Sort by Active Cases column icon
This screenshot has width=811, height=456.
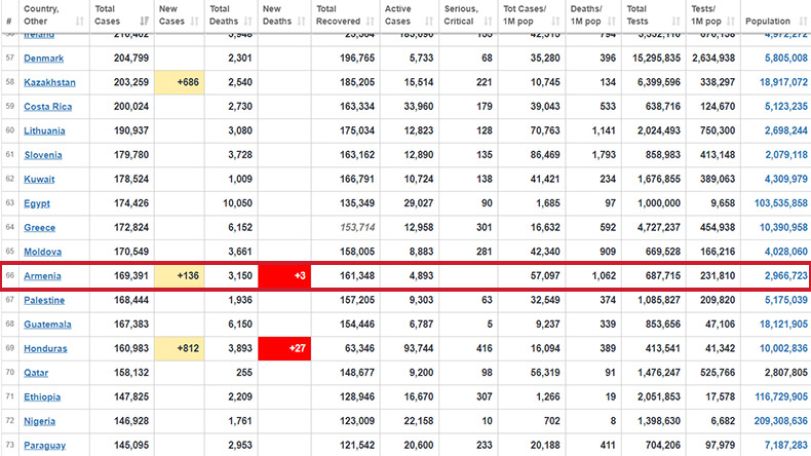click(x=429, y=21)
